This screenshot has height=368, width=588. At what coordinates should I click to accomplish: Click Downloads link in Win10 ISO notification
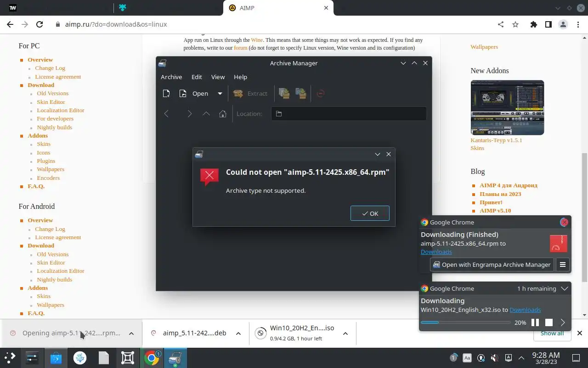[x=525, y=310]
